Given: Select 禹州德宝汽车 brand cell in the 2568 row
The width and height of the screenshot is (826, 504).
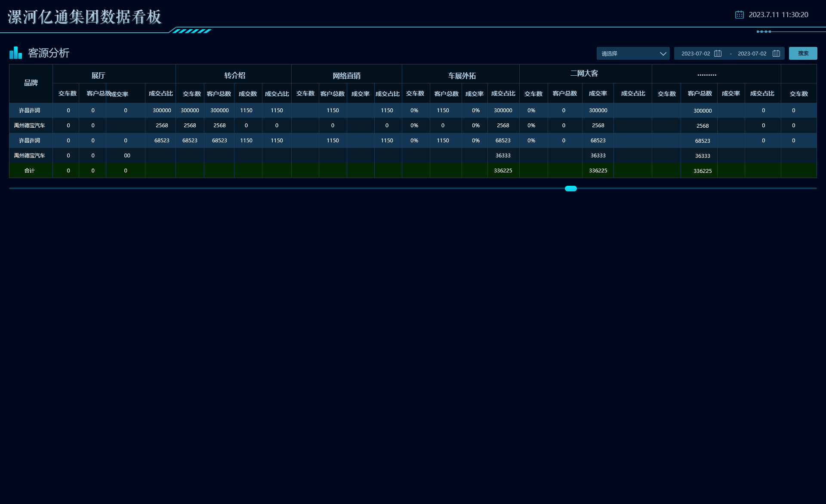Looking at the screenshot, I should 29,126.
